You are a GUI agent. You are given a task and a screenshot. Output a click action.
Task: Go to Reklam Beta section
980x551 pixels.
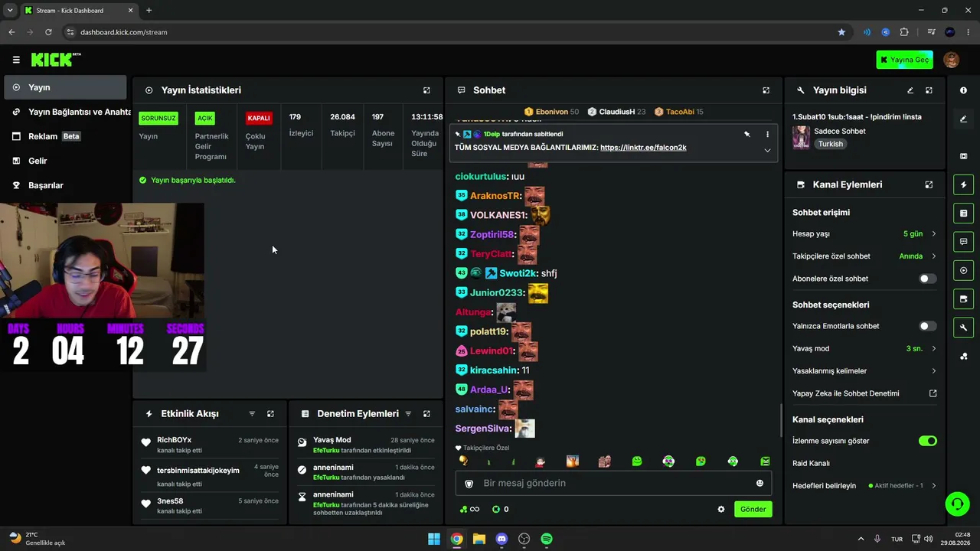[x=65, y=136]
